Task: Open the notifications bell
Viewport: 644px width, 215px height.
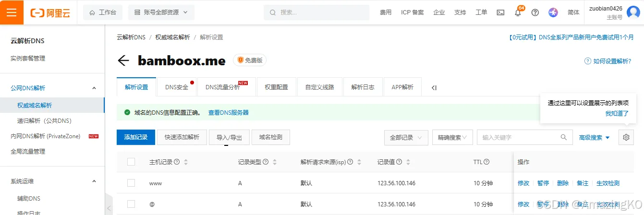Action: [x=518, y=12]
